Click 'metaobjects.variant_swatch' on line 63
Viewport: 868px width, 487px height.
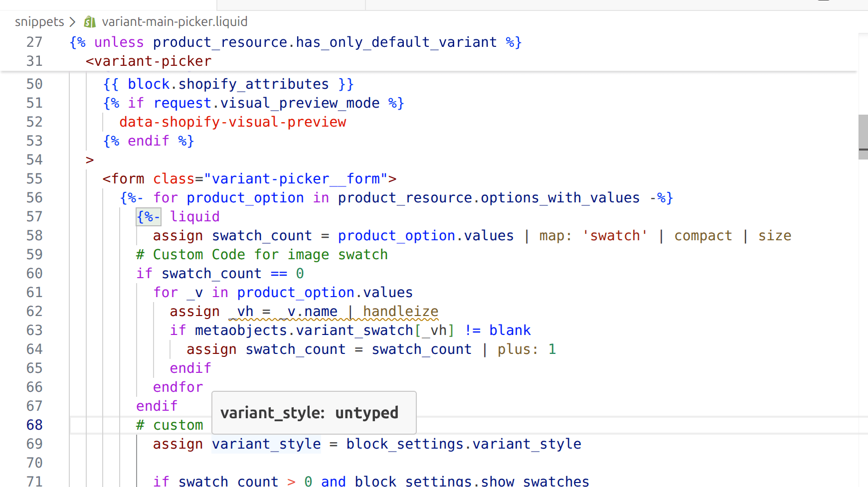click(304, 330)
